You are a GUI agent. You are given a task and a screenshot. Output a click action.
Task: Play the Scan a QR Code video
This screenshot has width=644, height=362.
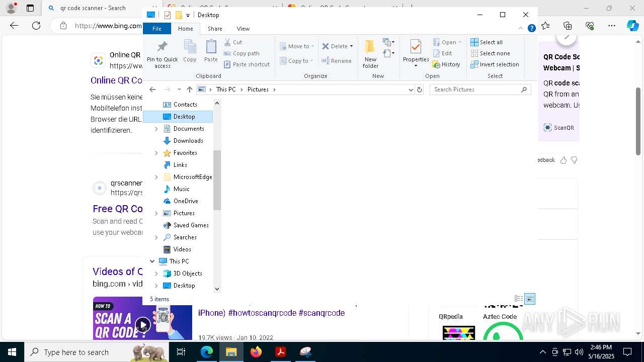[x=143, y=325]
